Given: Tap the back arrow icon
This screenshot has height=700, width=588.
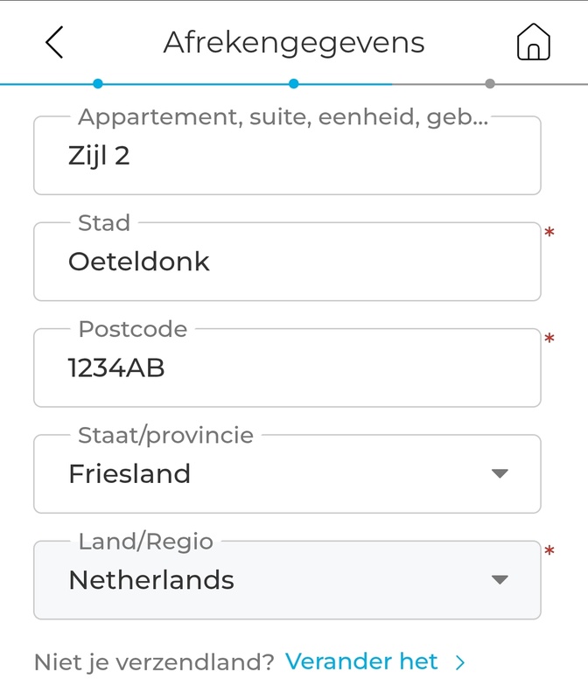Looking at the screenshot, I should (54, 42).
